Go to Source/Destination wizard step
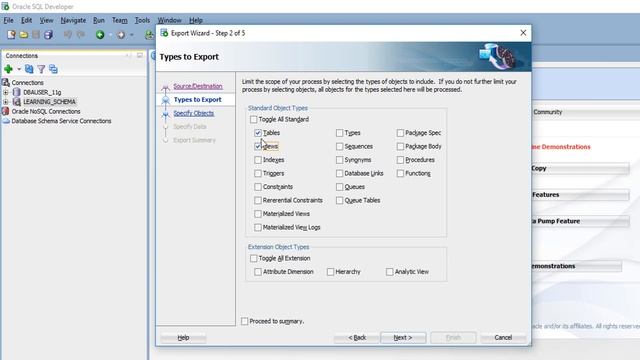Screen dimensions: 640x360 (198, 86)
